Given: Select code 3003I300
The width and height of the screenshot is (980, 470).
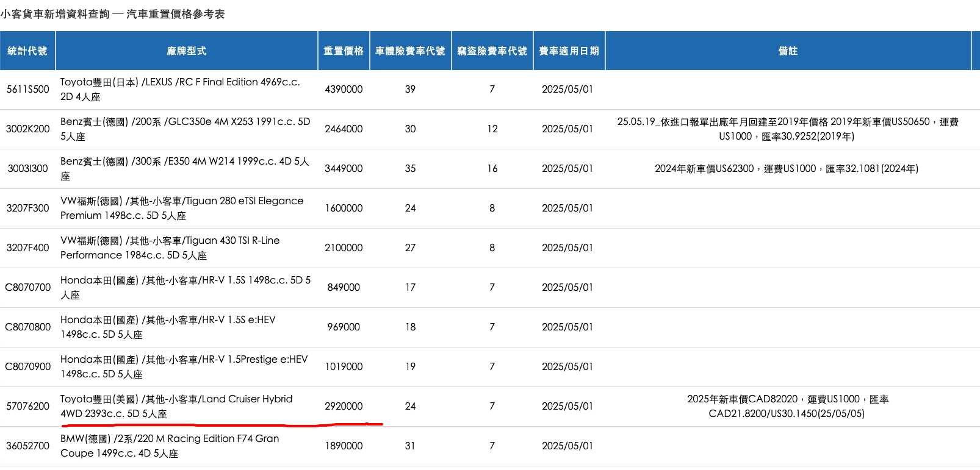Looking at the screenshot, I should (27, 168).
